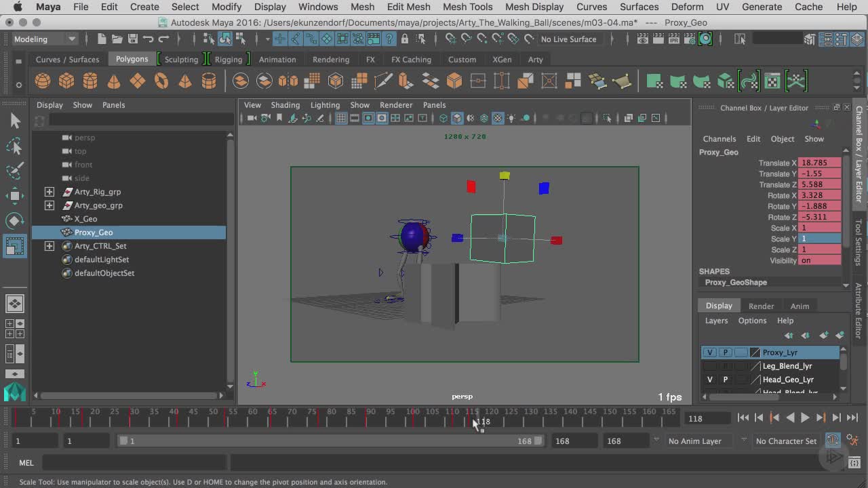Open the Apple menu
868x488 pixels.
(17, 7)
